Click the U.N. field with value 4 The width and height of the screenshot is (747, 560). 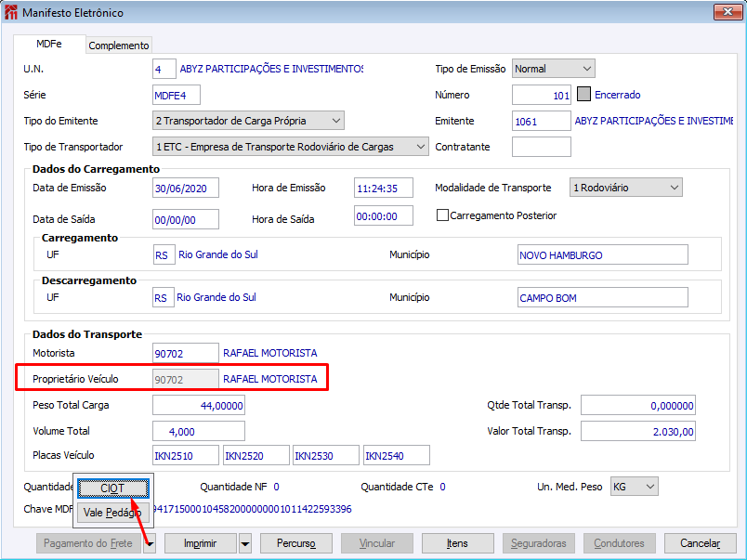164,69
